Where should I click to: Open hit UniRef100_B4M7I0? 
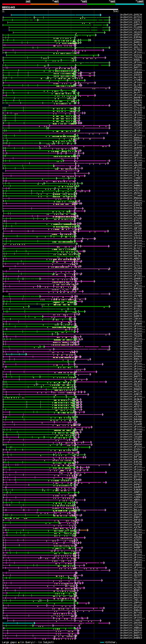pyautogui.click(x=131, y=67)
